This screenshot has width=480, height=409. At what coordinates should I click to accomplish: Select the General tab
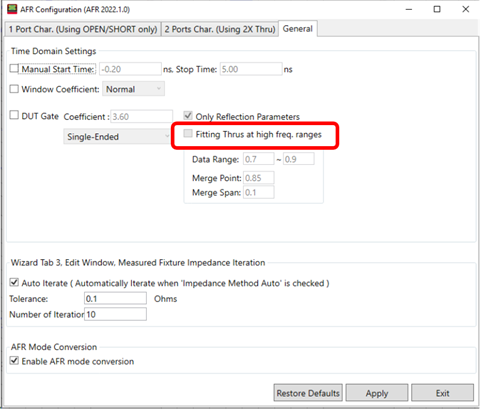coord(298,29)
